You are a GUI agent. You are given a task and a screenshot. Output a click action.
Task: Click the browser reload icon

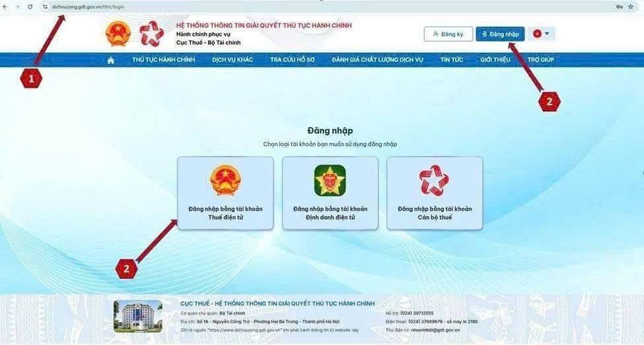point(30,7)
